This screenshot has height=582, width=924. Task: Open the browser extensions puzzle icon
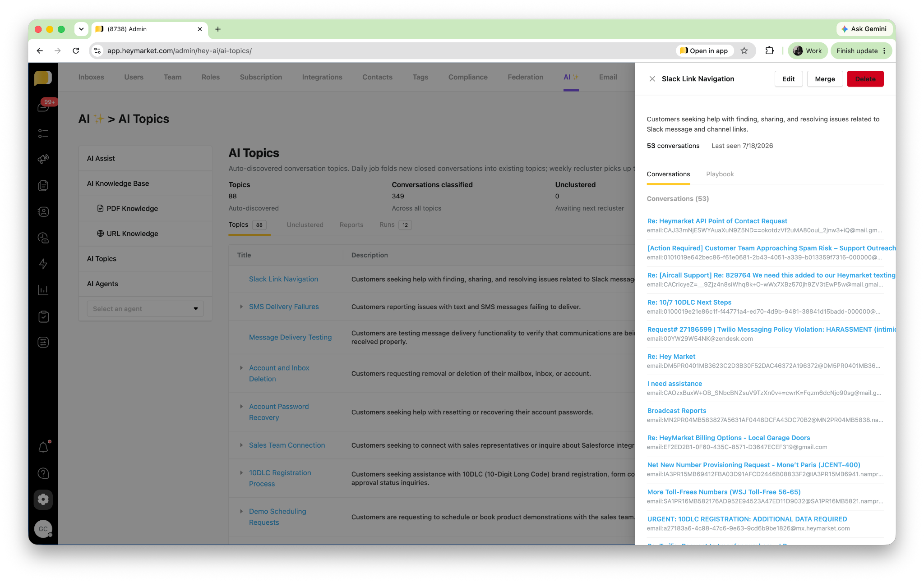pos(770,51)
